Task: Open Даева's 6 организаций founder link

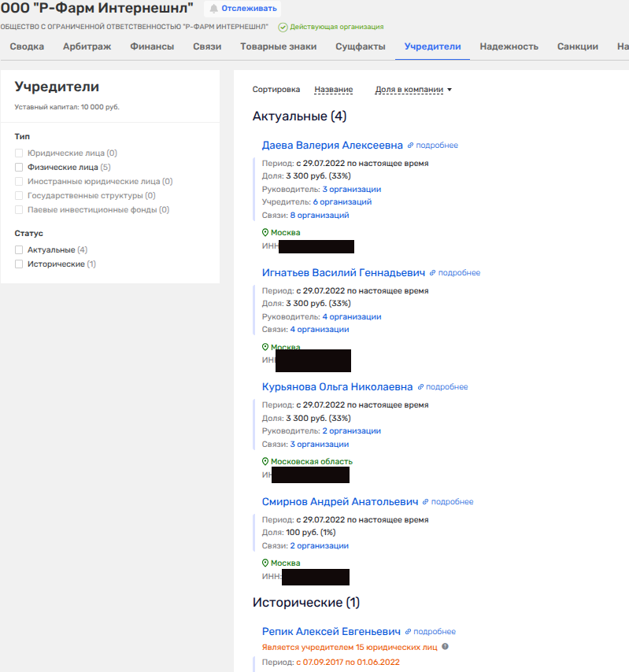Action: coord(342,202)
